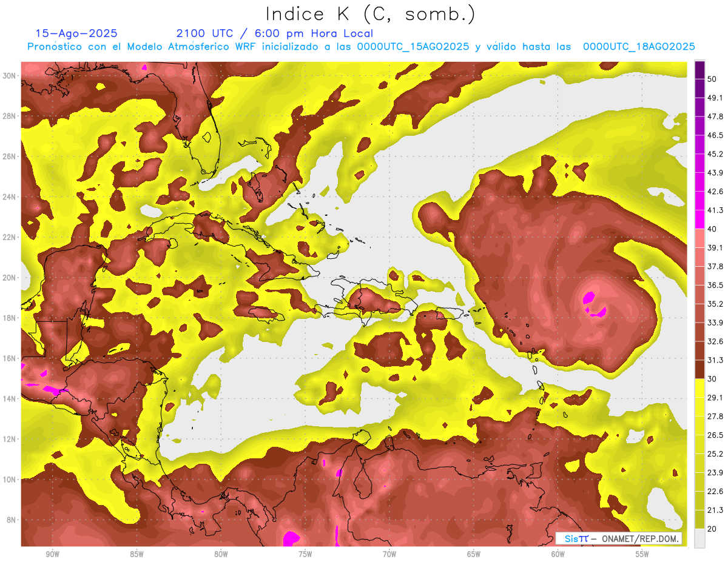Click the colorbar value 35.2
Viewport: 728px width, 562px height.
(715, 304)
